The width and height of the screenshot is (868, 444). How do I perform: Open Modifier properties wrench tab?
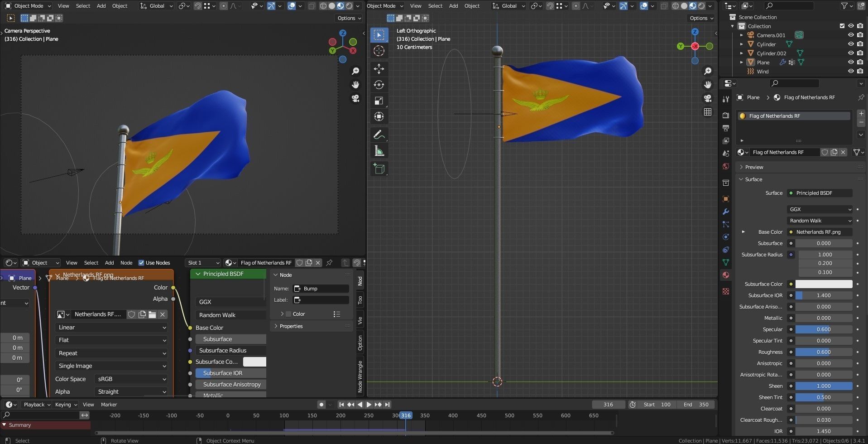point(726,212)
